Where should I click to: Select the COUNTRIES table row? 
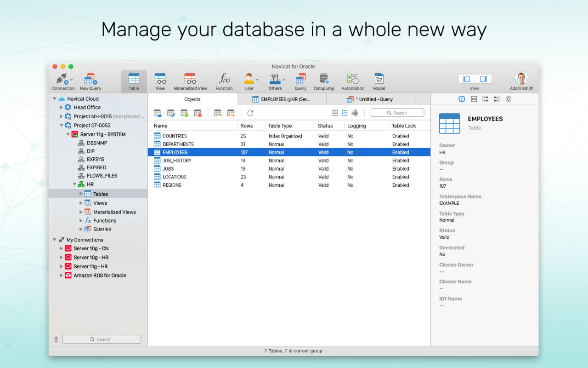coord(289,136)
